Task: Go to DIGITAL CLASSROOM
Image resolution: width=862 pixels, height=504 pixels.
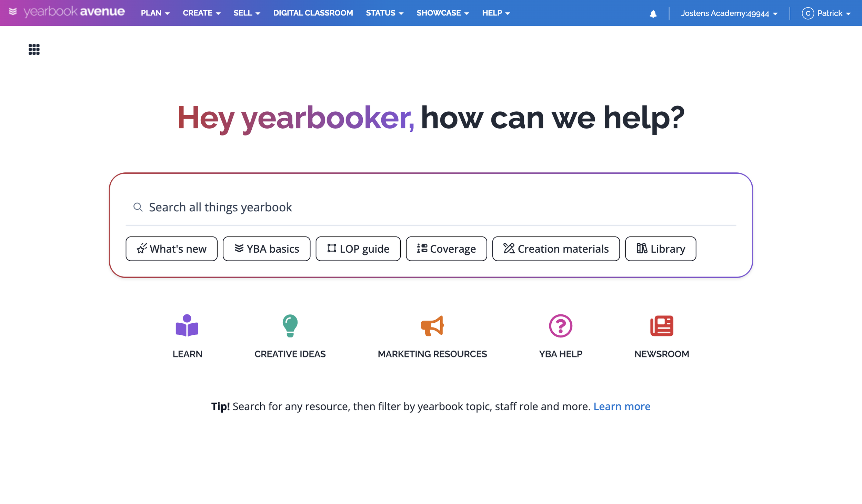Action: point(313,13)
